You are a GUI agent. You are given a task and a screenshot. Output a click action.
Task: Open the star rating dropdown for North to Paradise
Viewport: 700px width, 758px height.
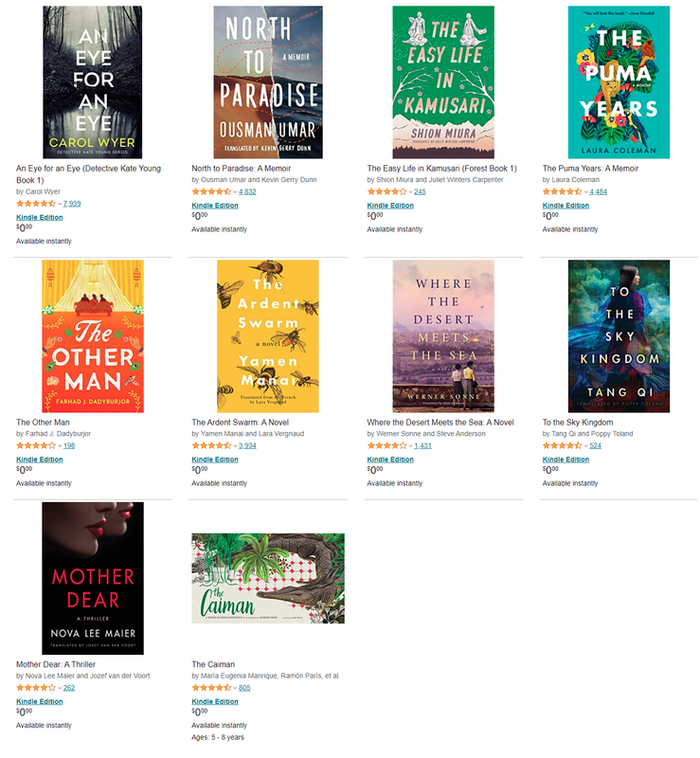tap(235, 192)
